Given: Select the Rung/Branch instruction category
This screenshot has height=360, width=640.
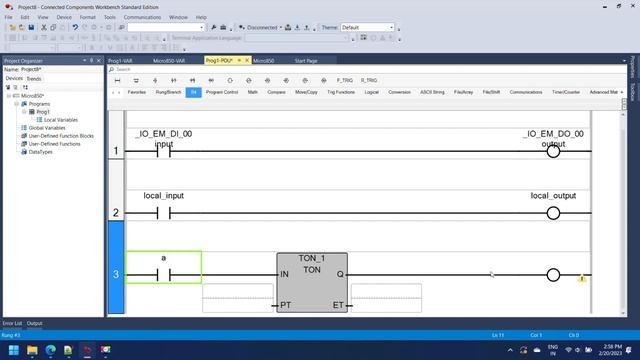Looking at the screenshot, I should tap(168, 92).
